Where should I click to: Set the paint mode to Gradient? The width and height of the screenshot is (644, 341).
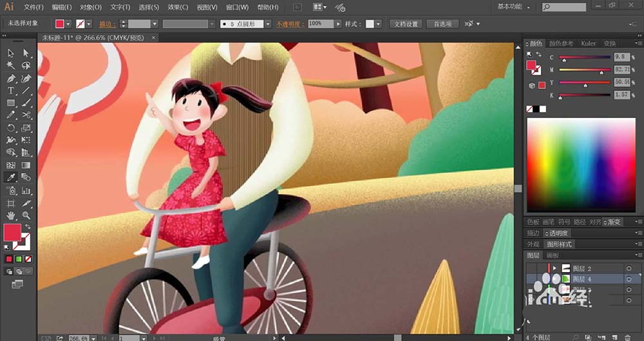19,259
